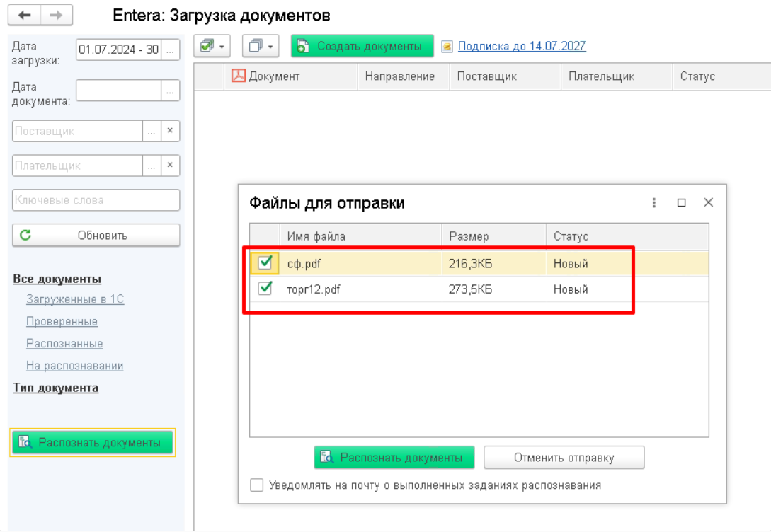Filter by Распознанные documents
This screenshot has width=771, height=532.
coord(64,343)
